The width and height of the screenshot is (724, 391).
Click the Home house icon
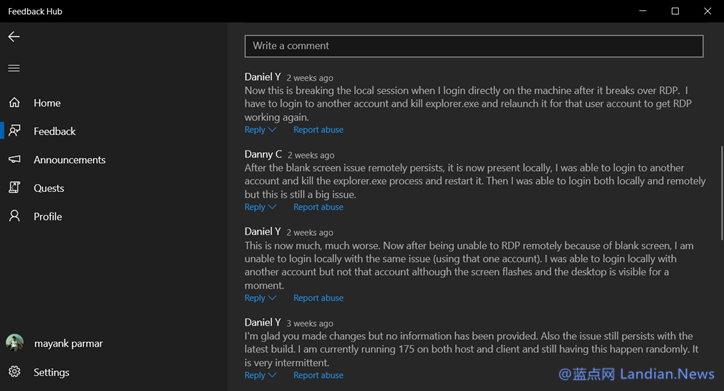click(15, 102)
